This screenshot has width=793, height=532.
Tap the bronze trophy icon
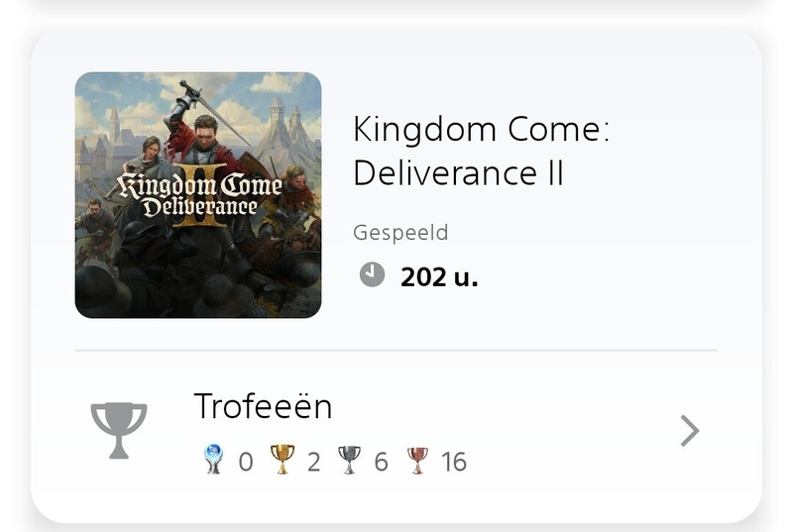[417, 460]
